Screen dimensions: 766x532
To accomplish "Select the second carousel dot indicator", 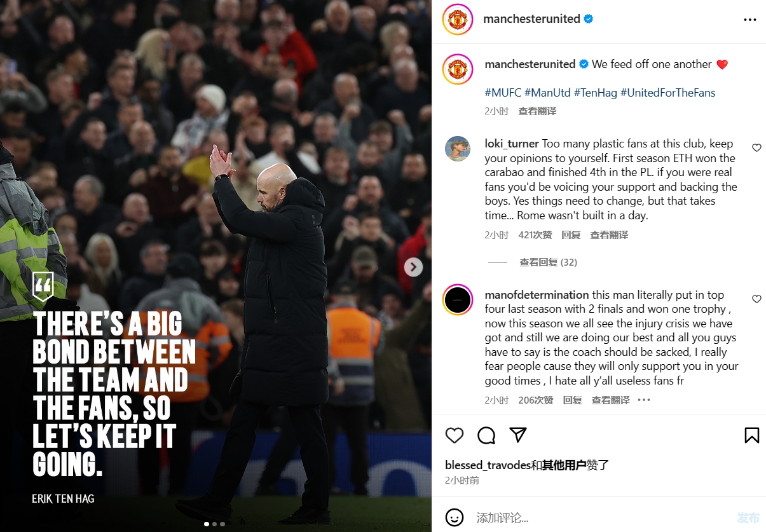I will click(x=214, y=524).
